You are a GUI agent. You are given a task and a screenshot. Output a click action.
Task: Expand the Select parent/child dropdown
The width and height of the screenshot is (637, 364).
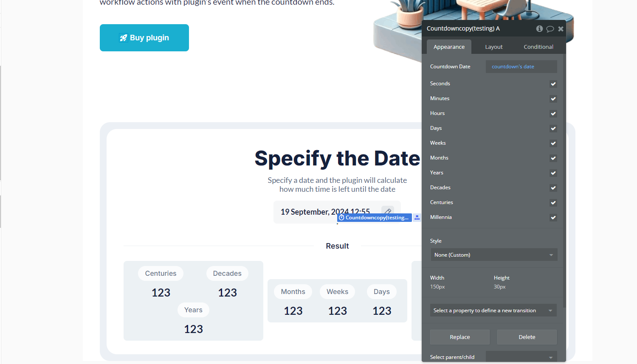[x=521, y=358]
